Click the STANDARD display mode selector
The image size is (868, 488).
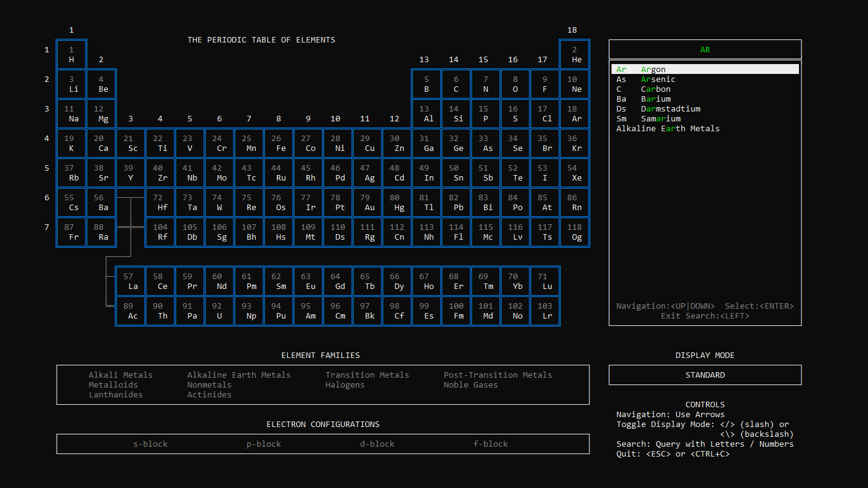[705, 375]
